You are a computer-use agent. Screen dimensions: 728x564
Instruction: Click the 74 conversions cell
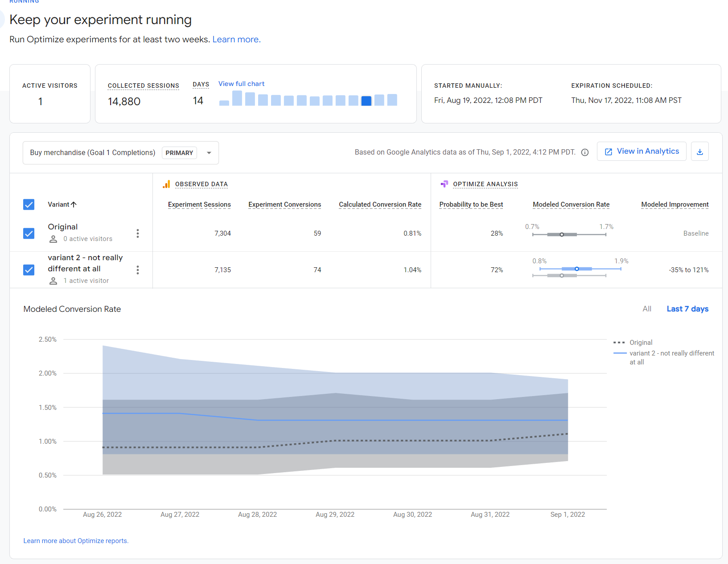click(317, 270)
